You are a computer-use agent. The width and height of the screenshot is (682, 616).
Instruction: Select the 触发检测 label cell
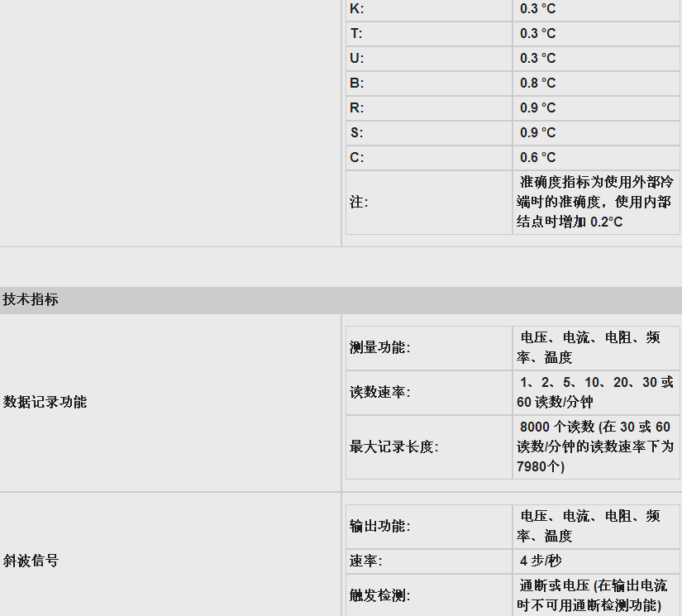(x=379, y=595)
